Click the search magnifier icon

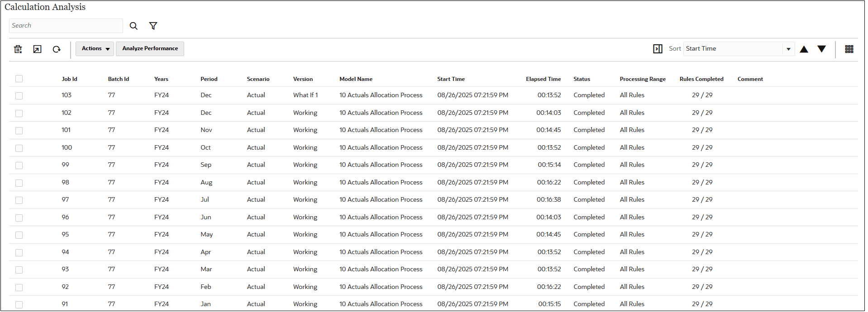[x=134, y=26]
